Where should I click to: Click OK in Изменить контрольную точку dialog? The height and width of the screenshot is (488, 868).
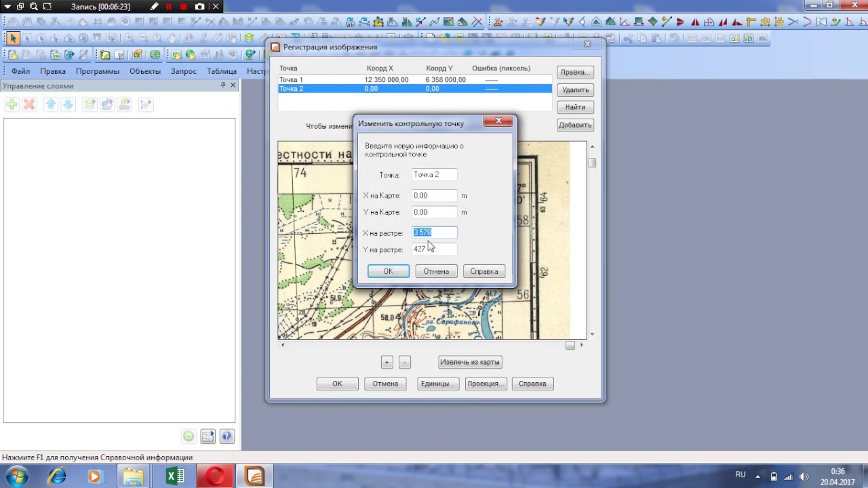tap(388, 271)
